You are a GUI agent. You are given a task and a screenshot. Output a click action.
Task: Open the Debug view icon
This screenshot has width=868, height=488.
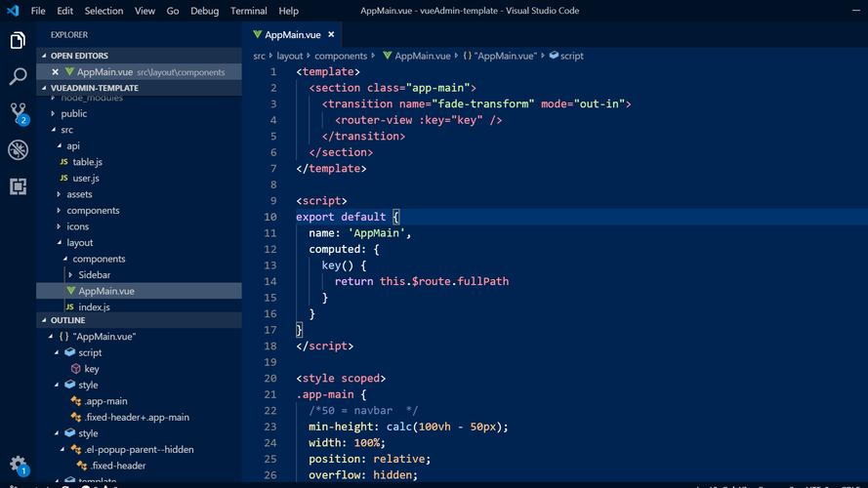[18, 149]
